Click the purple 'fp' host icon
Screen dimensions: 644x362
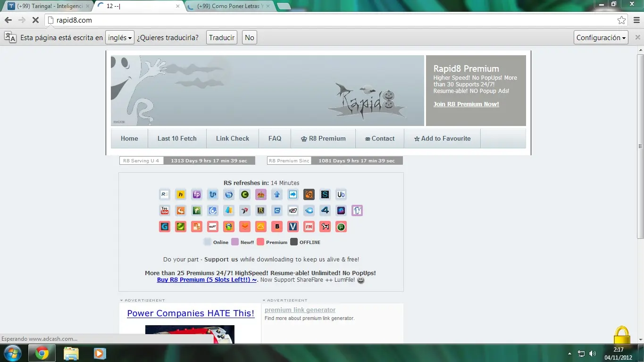click(197, 194)
